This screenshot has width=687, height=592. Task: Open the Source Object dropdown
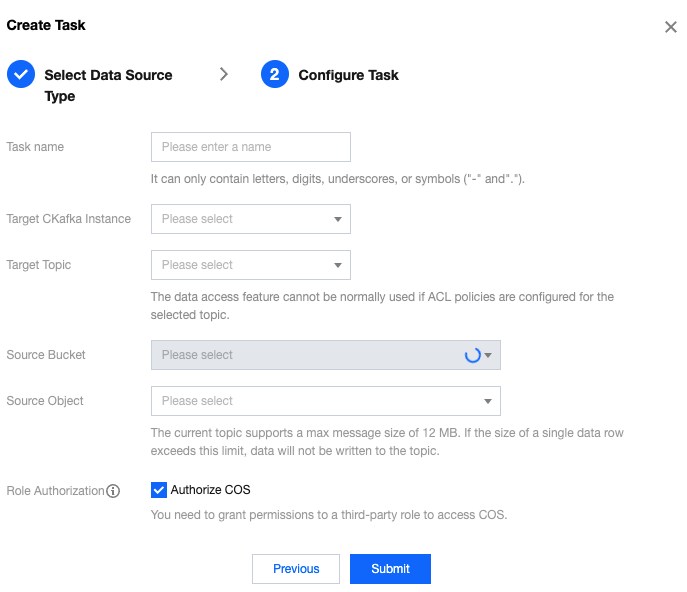325,401
